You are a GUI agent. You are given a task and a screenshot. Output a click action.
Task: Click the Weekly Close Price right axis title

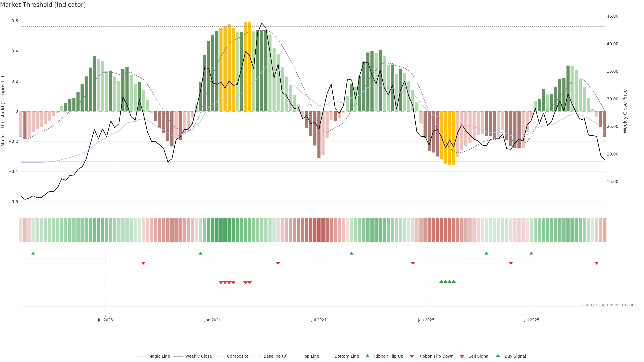coord(625,111)
